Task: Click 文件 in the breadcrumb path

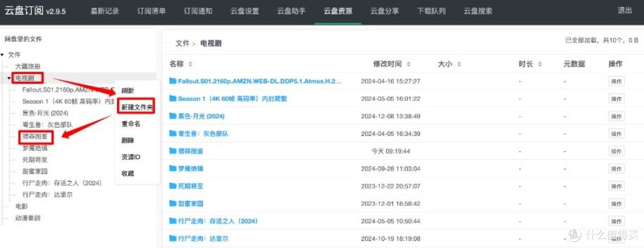Action: click(x=182, y=43)
